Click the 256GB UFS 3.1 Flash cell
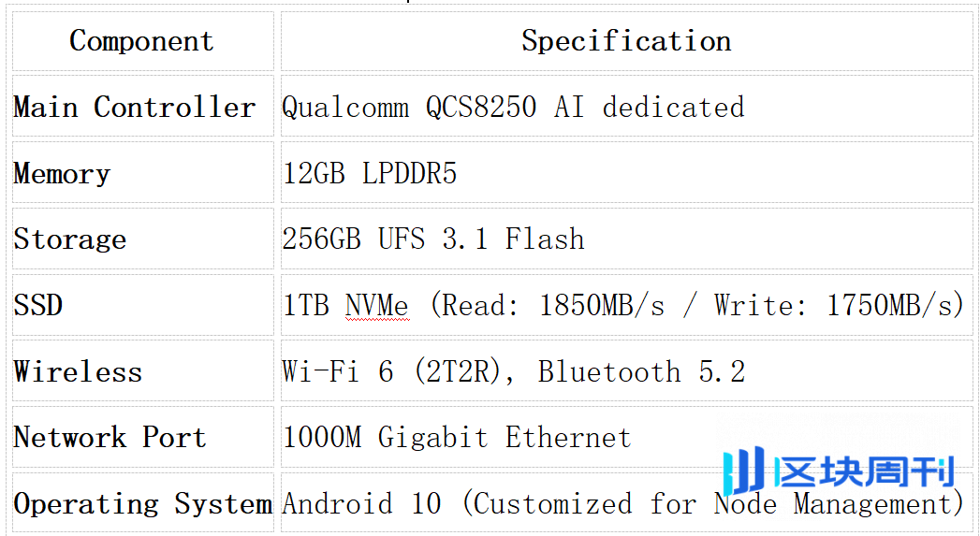The height and width of the screenshot is (536, 980). [x=626, y=239]
